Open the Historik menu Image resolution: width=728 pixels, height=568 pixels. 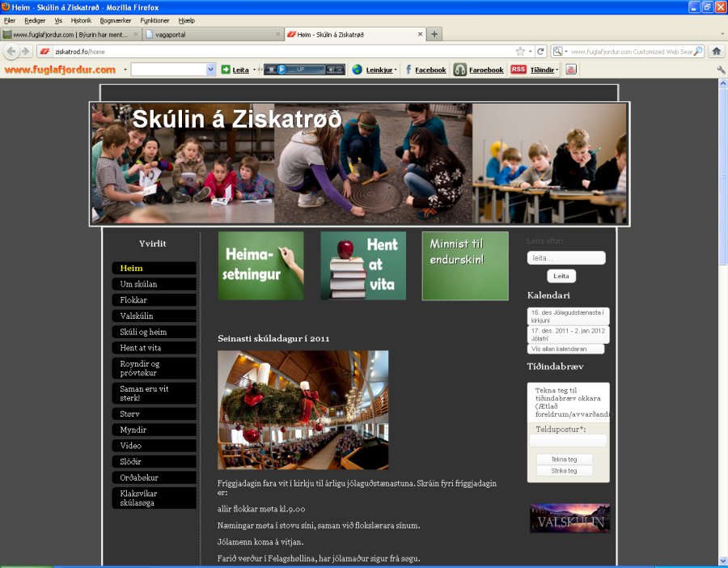pyautogui.click(x=81, y=20)
